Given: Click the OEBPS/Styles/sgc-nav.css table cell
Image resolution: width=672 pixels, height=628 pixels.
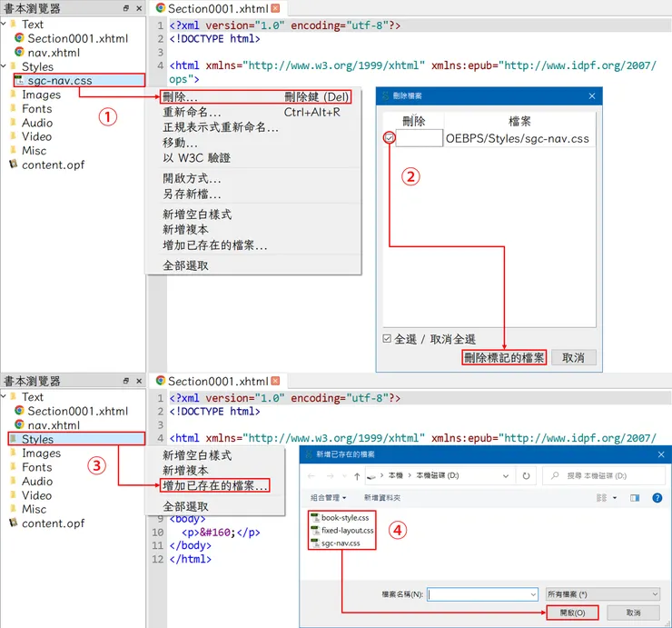Looking at the screenshot, I should (519, 138).
